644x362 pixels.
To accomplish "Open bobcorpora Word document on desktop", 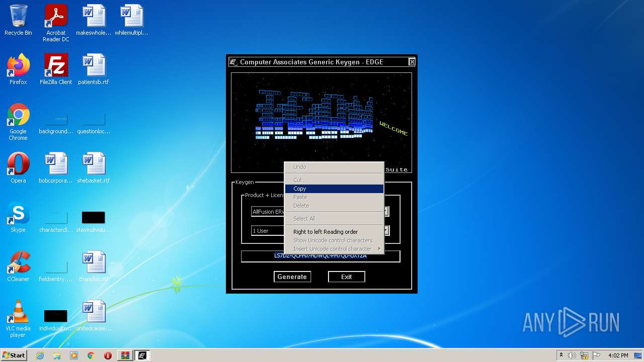I will 56,168.
